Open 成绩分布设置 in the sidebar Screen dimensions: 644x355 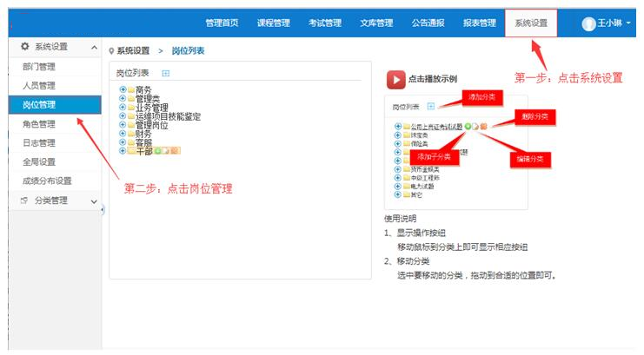pyautogui.click(x=47, y=181)
